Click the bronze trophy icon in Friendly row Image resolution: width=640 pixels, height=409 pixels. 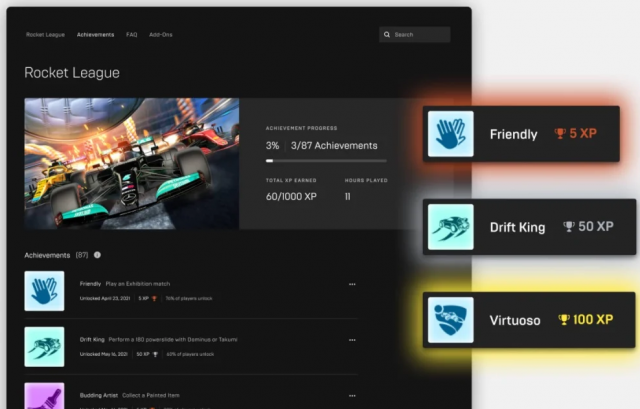click(x=154, y=298)
